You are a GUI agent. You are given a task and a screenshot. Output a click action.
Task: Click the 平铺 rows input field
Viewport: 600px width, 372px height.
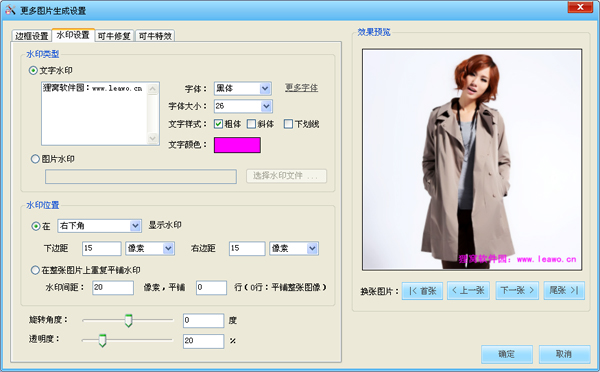211,288
